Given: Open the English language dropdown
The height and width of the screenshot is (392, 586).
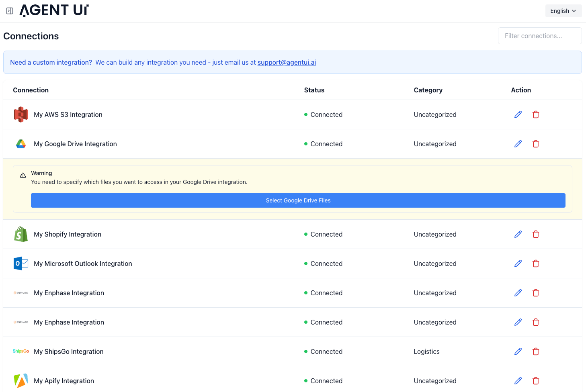Looking at the screenshot, I should coord(563,11).
